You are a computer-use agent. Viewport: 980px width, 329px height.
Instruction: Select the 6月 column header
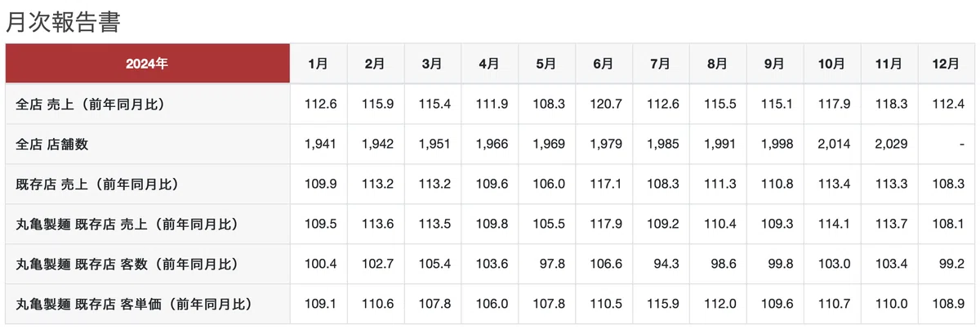click(x=604, y=64)
